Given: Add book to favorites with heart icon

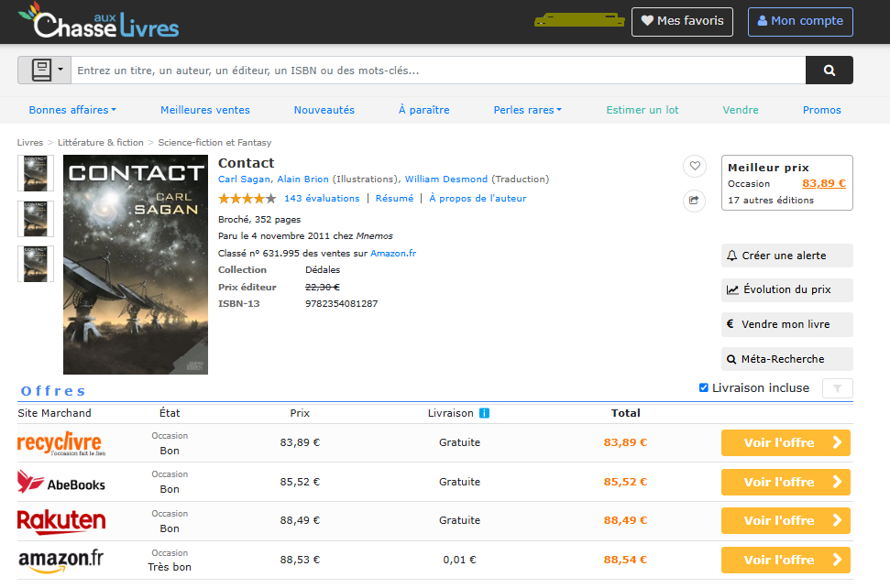Looking at the screenshot, I should pos(694,166).
